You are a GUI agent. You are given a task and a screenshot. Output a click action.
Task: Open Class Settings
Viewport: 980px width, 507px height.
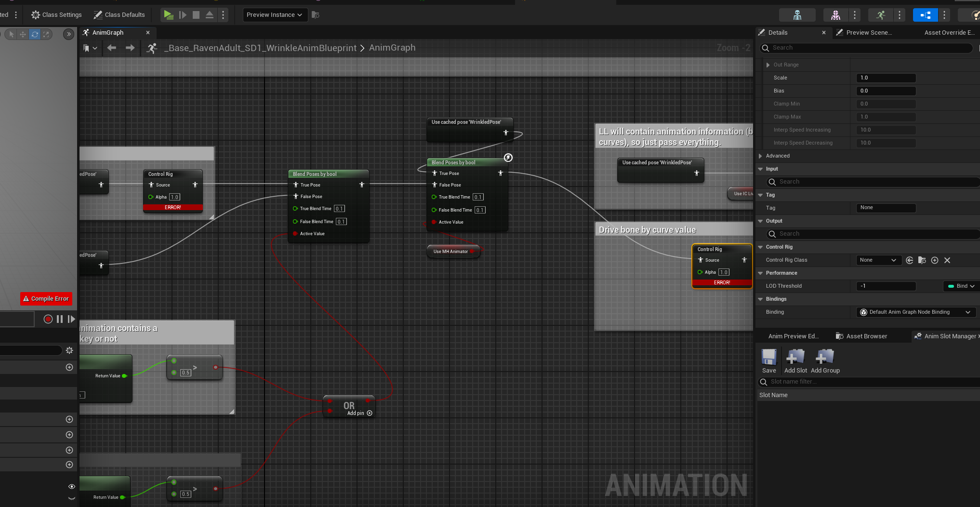pos(56,15)
